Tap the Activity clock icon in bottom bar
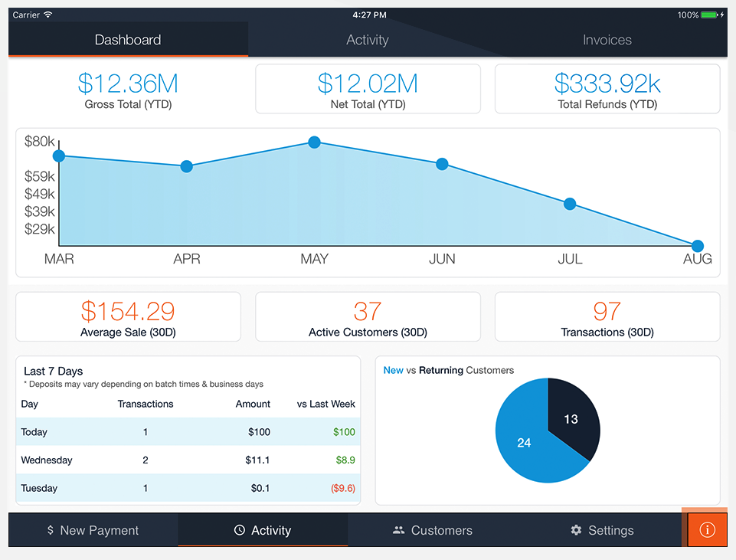Image resolution: width=736 pixels, height=560 pixels. tap(240, 530)
